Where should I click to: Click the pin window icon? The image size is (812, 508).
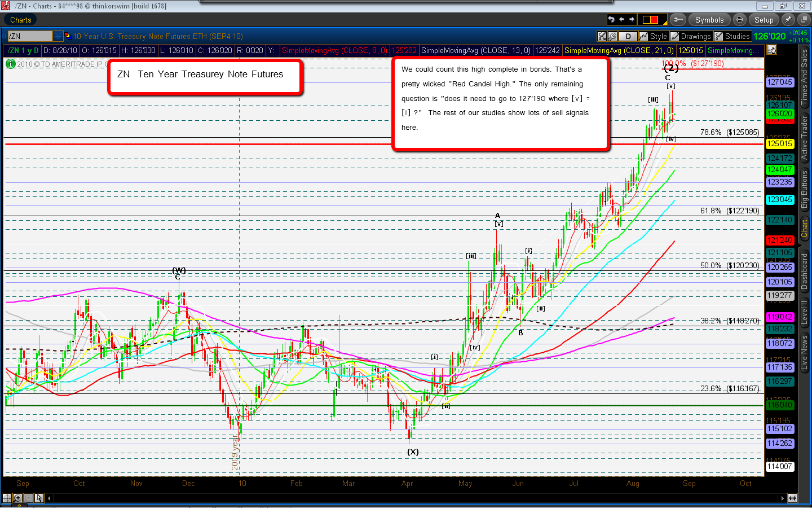[788, 20]
